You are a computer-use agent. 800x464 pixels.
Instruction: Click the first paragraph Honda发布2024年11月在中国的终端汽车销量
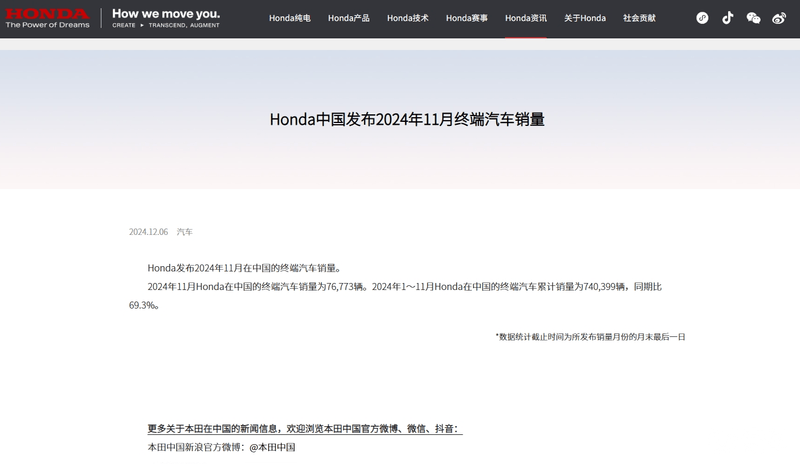(x=244, y=268)
